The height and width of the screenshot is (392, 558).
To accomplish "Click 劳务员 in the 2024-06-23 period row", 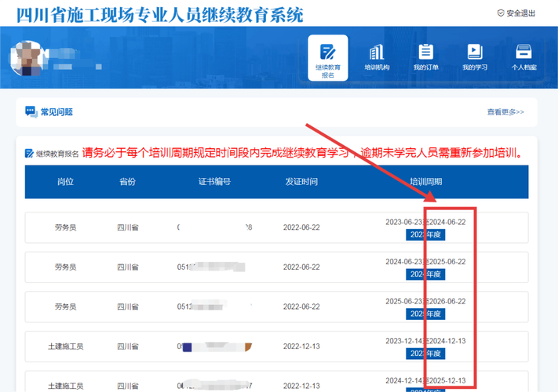I will click(65, 267).
